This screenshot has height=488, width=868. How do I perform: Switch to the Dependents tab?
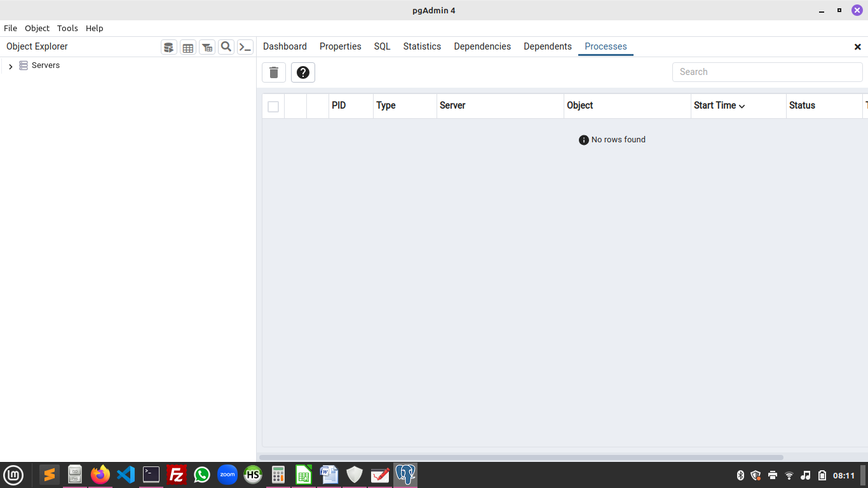pyautogui.click(x=548, y=46)
